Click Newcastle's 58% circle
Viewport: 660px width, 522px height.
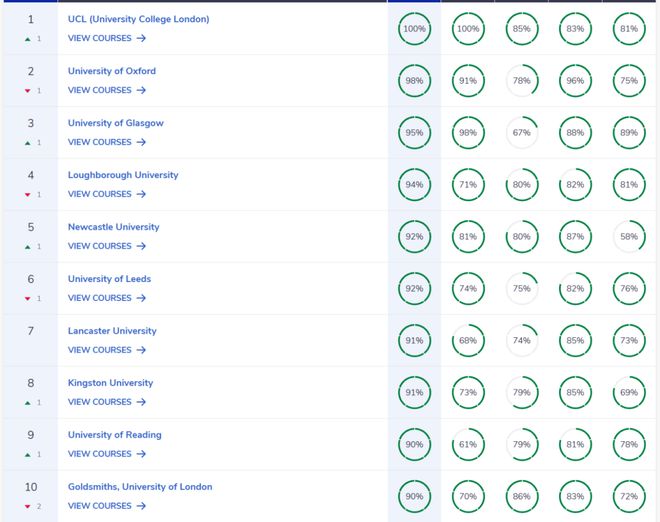[629, 237]
